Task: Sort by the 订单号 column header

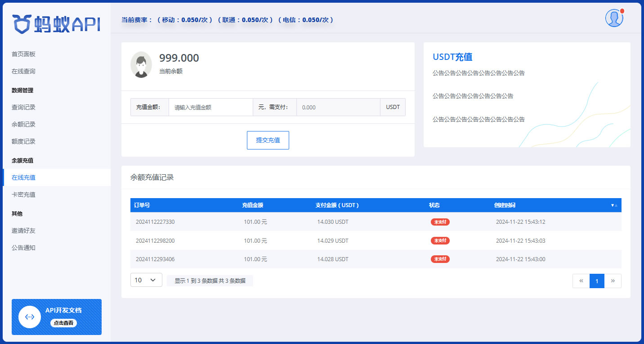Action: tap(142, 205)
